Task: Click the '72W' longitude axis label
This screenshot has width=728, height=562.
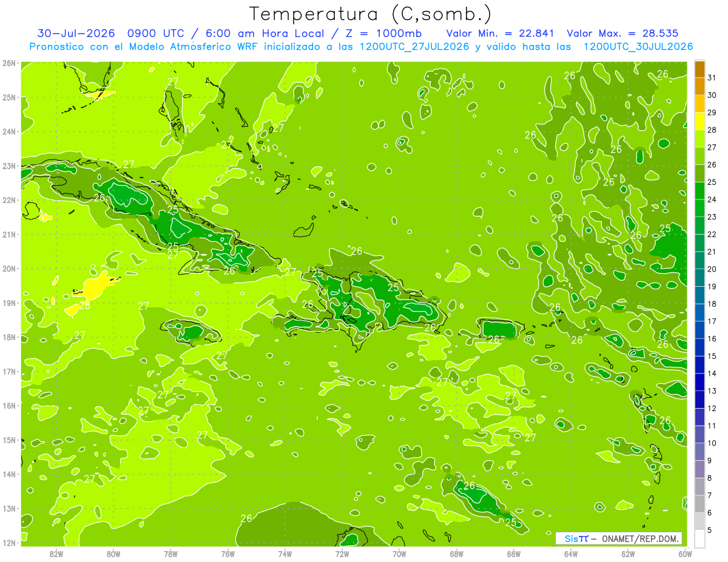Action: pyautogui.click(x=342, y=554)
